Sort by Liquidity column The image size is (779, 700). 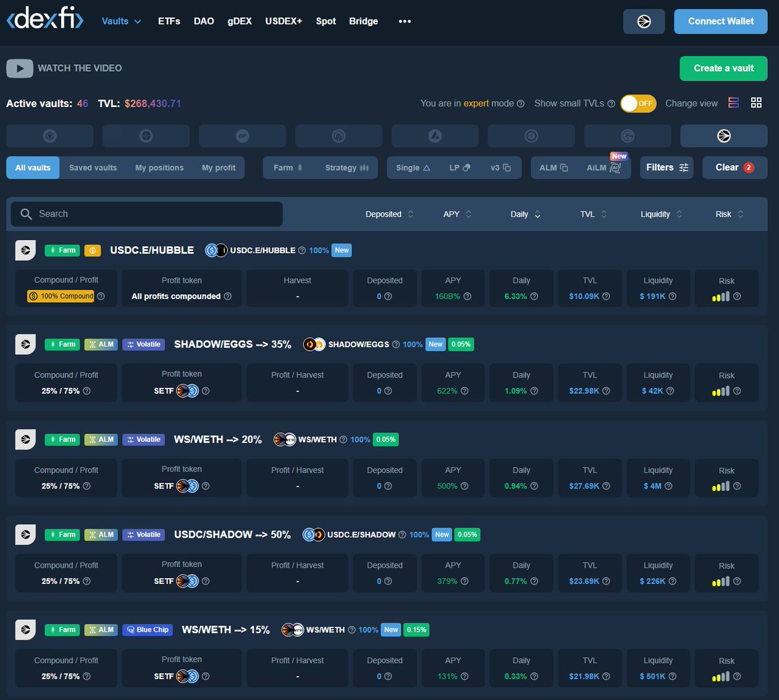[662, 214]
